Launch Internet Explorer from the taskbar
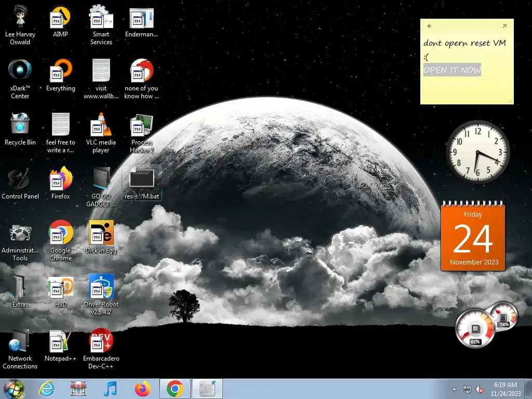 (46, 389)
